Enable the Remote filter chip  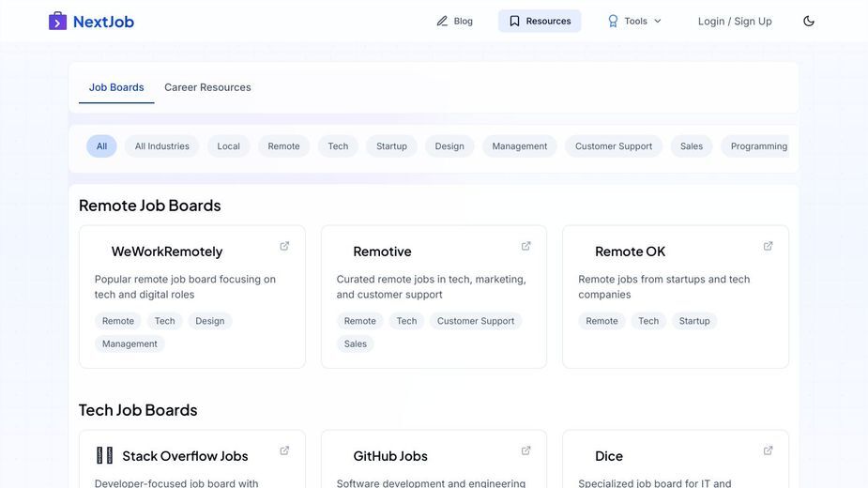tap(283, 146)
